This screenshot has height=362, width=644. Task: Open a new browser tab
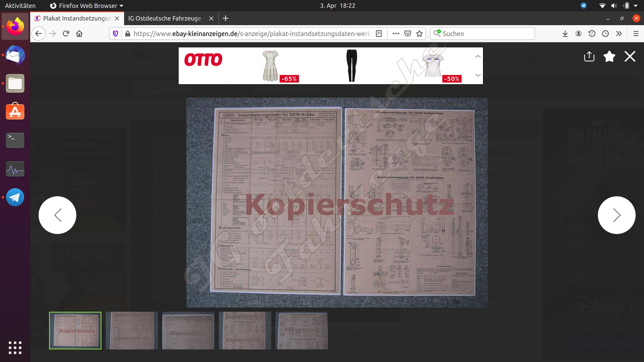coord(225,18)
